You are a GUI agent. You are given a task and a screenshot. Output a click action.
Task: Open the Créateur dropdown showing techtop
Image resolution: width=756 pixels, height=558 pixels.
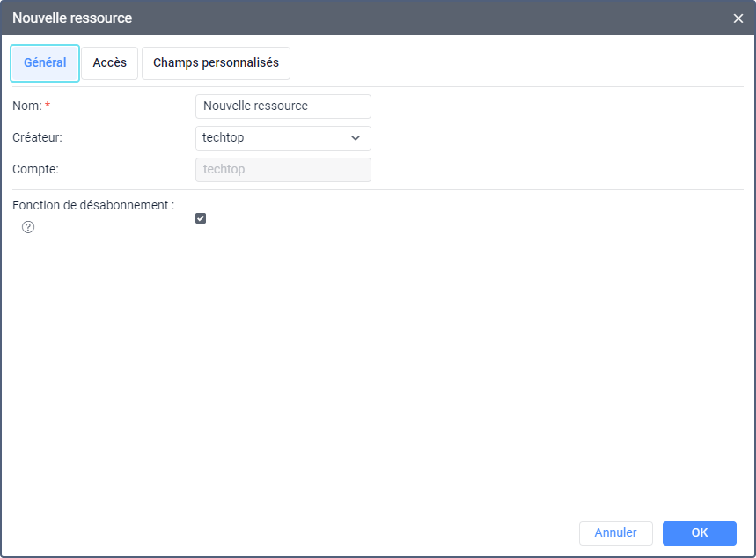click(283, 138)
